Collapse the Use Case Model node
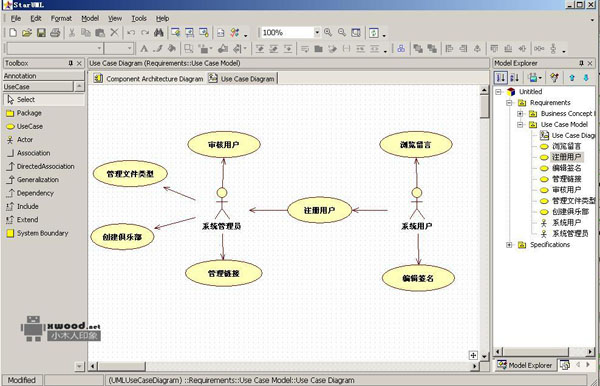 520,125
